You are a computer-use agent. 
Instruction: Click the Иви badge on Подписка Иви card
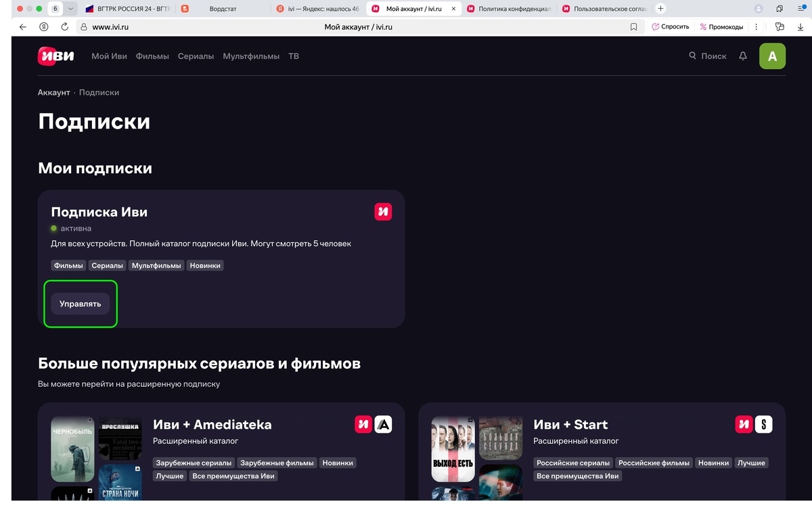[x=383, y=211]
